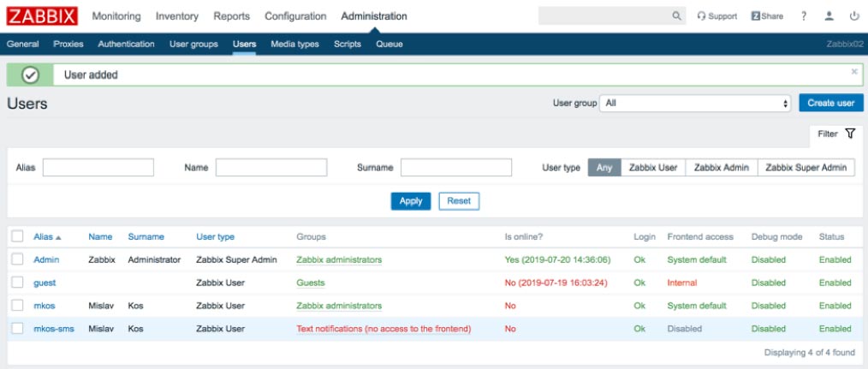
Task: Tick the checkbox for guest row
Action: coord(18,283)
